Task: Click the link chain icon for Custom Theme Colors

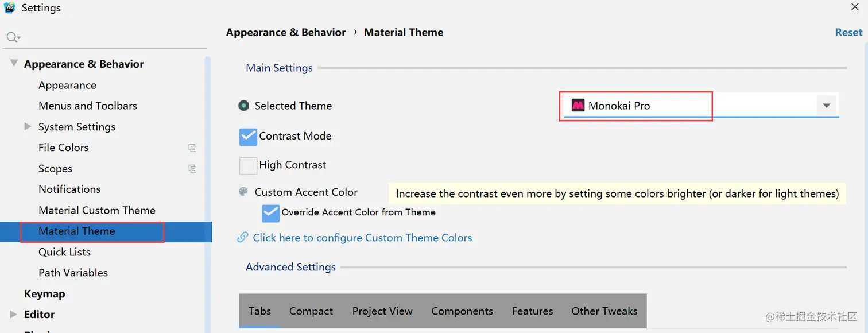Action: 243,237
